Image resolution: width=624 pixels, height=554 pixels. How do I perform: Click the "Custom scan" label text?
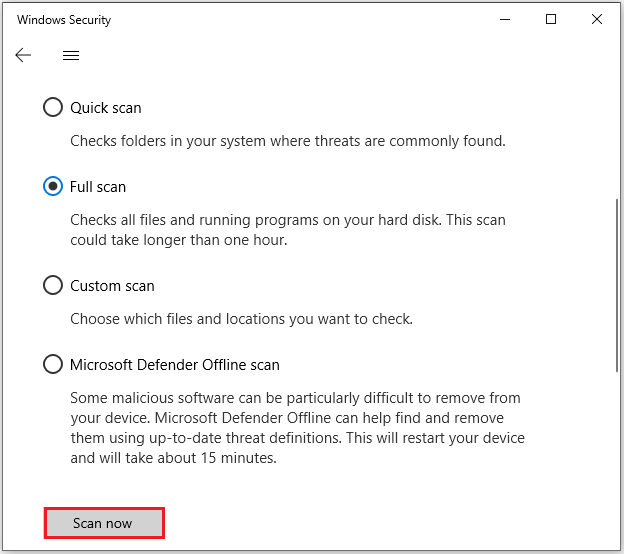click(x=112, y=286)
